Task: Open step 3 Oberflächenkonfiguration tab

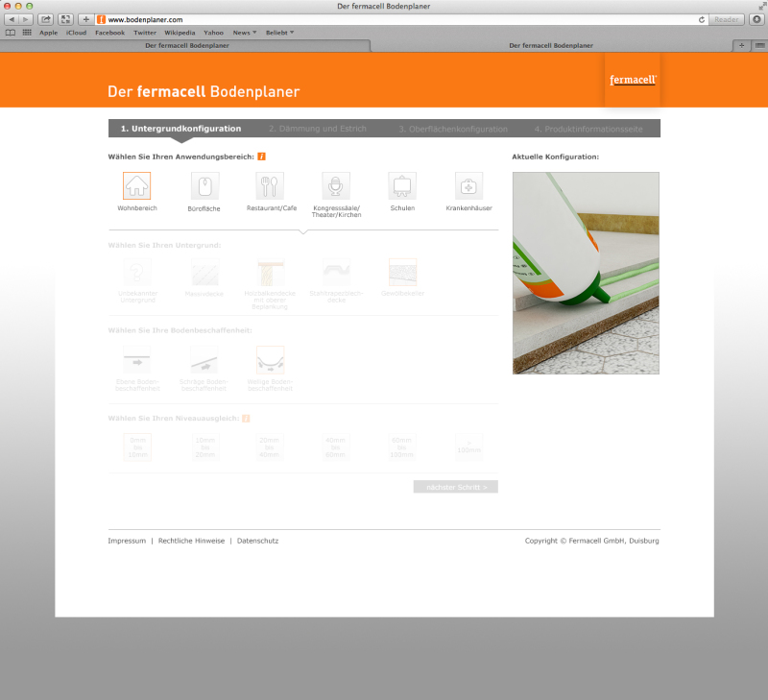Action: click(453, 129)
